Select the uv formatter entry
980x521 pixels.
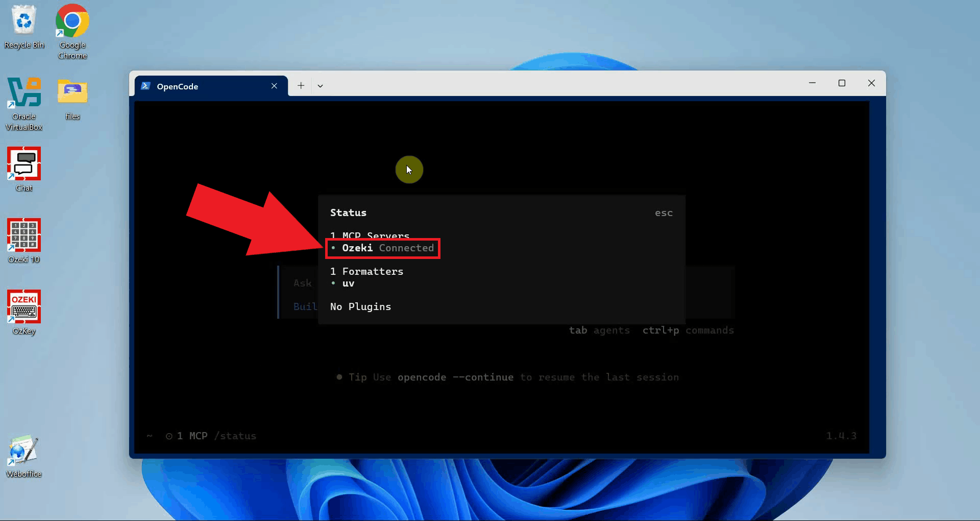coord(342,283)
